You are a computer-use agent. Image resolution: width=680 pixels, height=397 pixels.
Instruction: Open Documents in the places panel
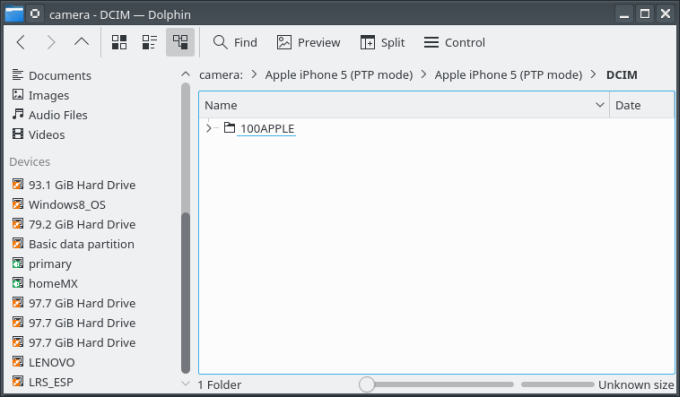click(60, 75)
